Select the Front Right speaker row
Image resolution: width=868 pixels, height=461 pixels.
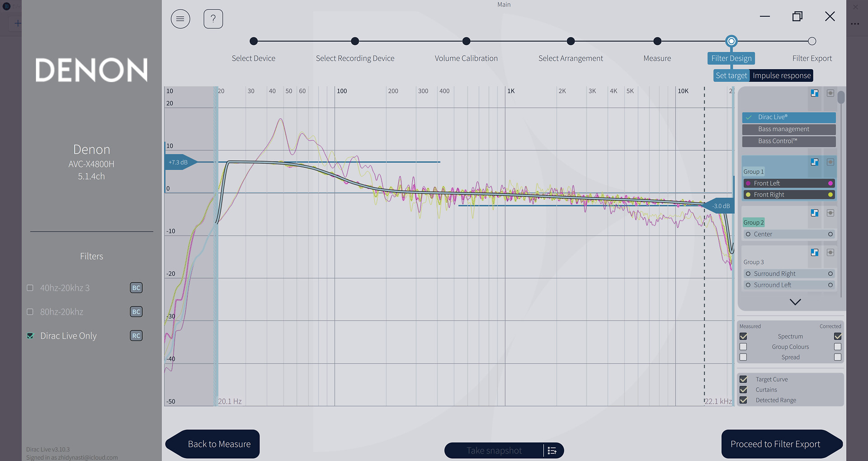[x=789, y=195]
